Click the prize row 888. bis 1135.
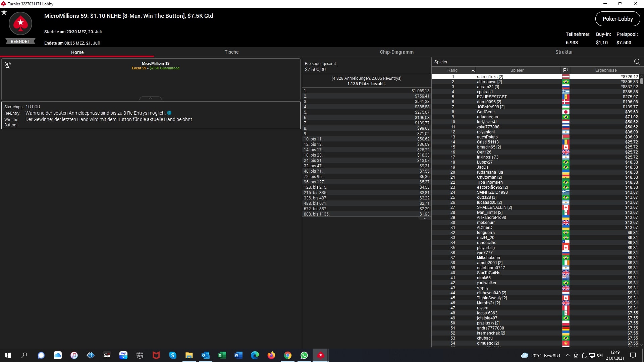 [367, 214]
